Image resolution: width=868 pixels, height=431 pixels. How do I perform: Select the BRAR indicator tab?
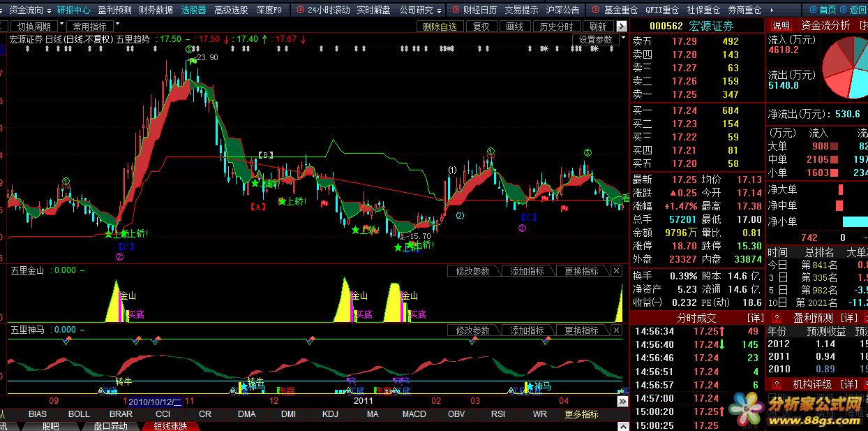121,414
